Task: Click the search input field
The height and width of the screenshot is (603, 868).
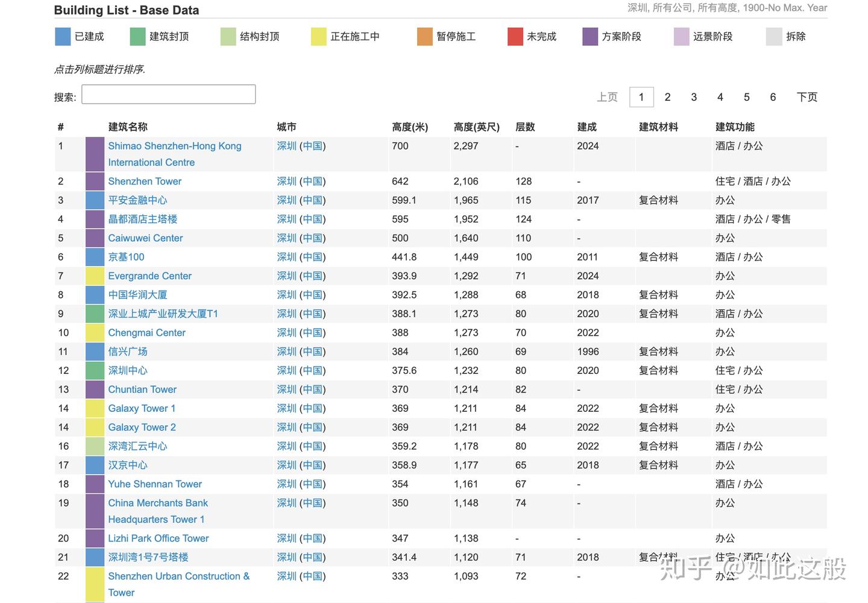Action: [x=169, y=95]
